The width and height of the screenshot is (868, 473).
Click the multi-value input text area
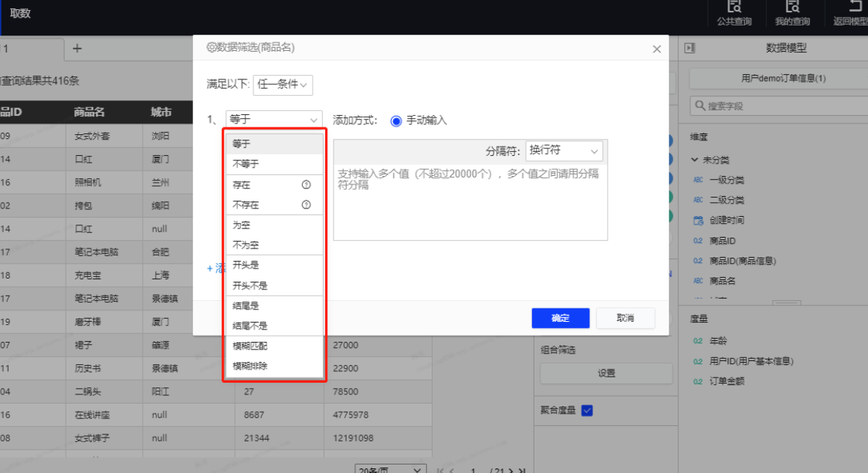[x=470, y=201]
